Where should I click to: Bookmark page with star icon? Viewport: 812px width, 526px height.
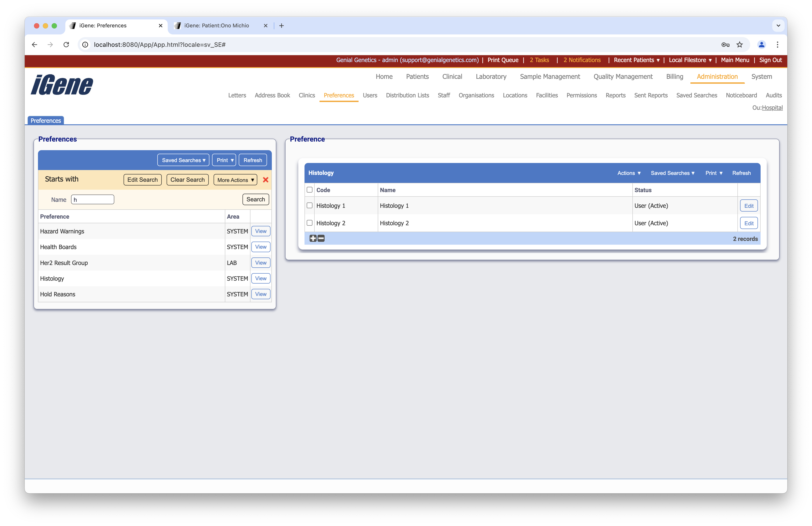pyautogui.click(x=739, y=45)
